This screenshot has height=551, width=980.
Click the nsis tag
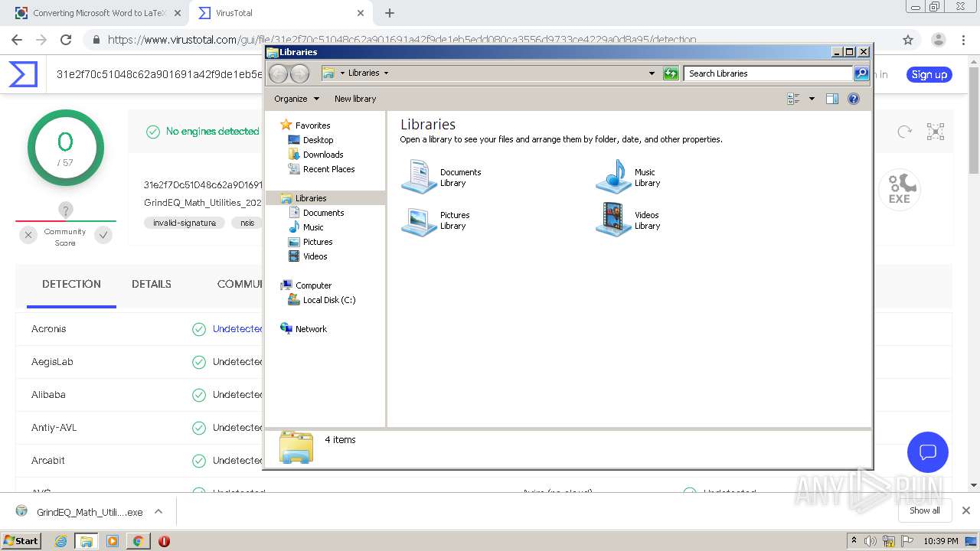click(x=247, y=223)
